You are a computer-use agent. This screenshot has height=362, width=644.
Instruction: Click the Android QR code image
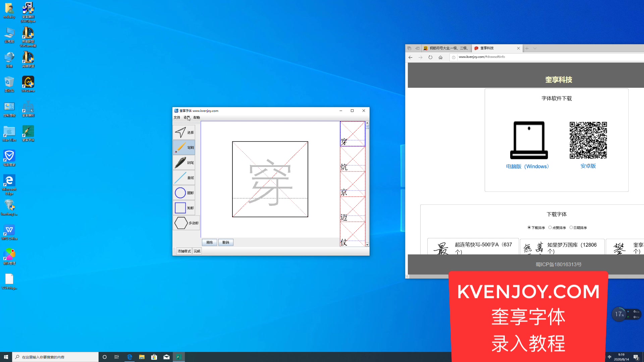coord(588,140)
